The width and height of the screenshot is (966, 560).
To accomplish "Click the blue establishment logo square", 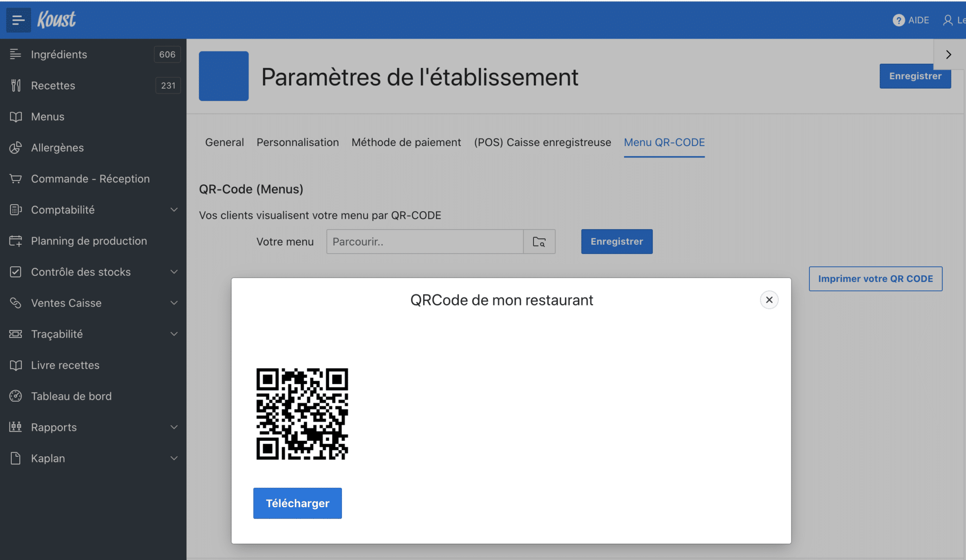I will [224, 76].
